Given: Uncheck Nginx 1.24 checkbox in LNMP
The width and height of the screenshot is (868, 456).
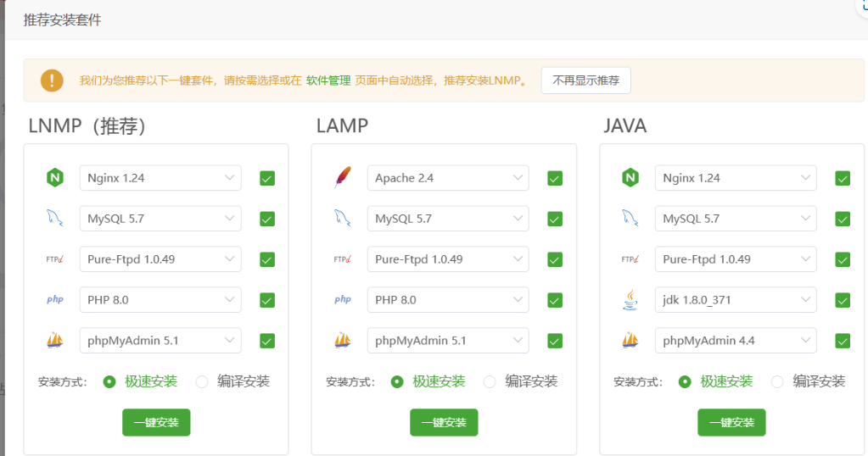Looking at the screenshot, I should [267, 179].
